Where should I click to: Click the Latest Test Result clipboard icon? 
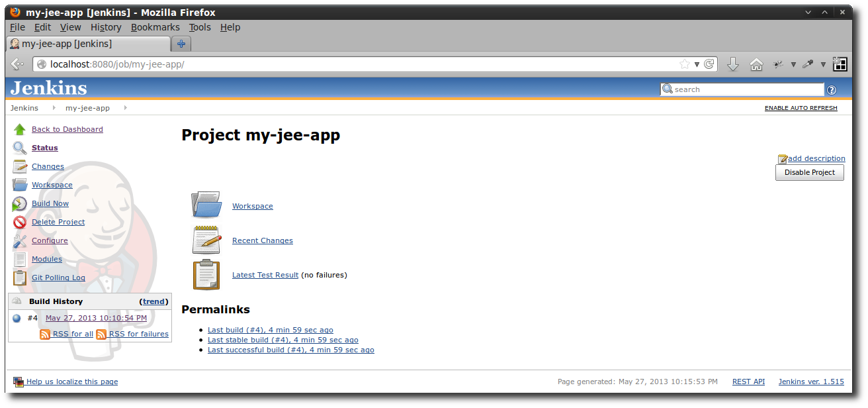(206, 274)
